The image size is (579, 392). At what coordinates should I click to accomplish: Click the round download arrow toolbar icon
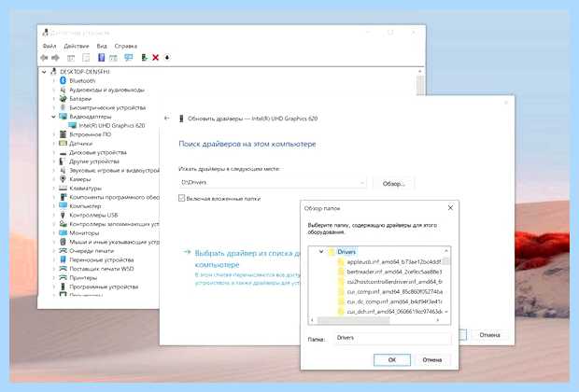pos(167,58)
